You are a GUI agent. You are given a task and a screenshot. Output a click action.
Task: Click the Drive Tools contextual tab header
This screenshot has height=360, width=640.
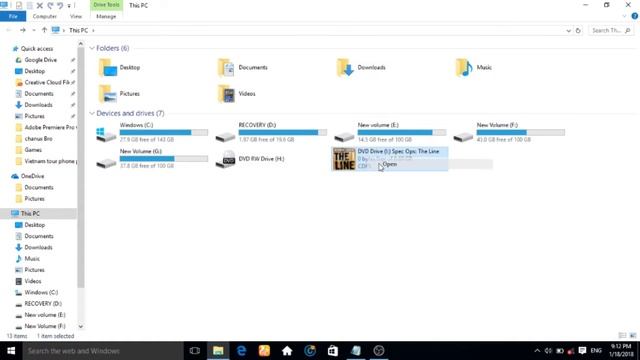(106, 5)
